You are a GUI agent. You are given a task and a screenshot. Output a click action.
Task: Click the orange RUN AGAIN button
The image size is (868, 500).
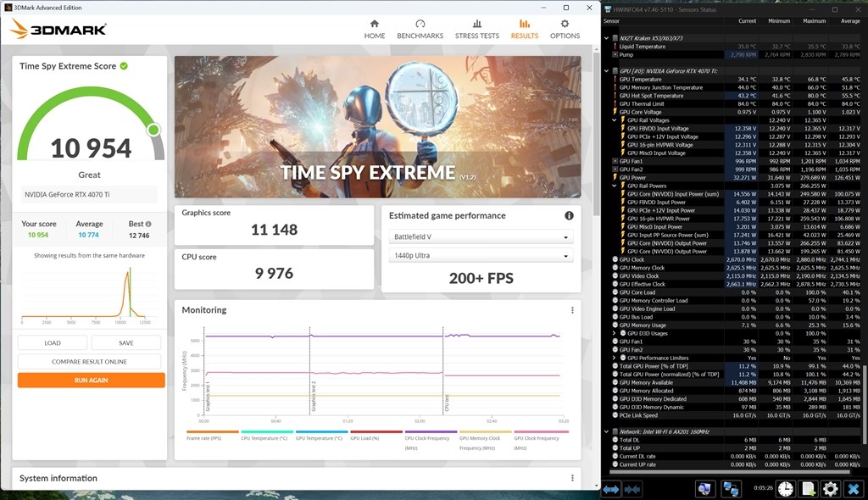click(92, 381)
